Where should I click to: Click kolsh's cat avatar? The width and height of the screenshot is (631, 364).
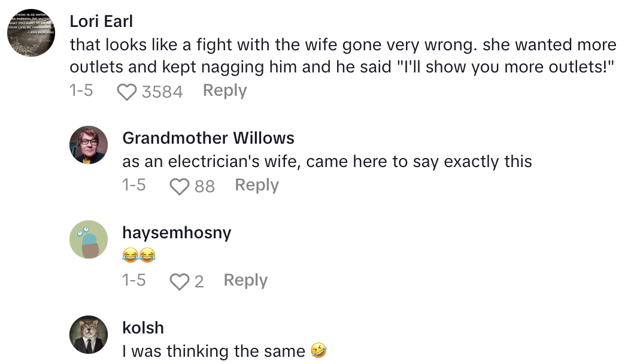tap(89, 334)
